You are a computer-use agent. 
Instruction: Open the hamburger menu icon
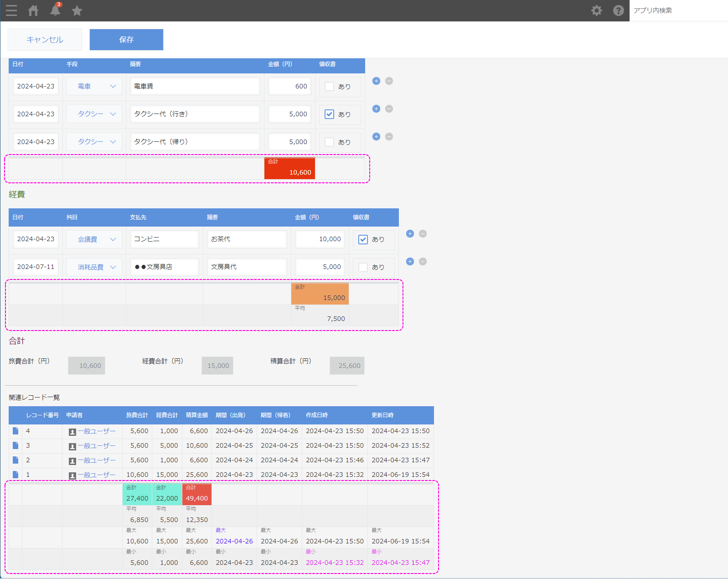tap(11, 10)
